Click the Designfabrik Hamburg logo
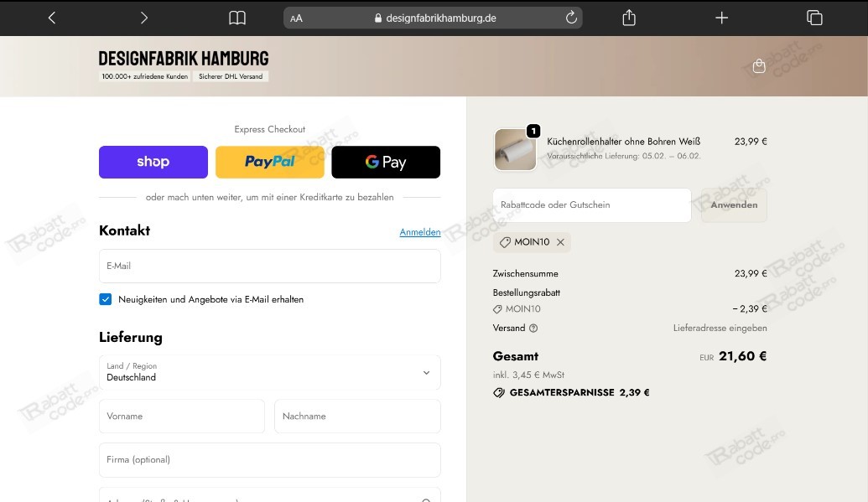The width and height of the screenshot is (868, 502). (183, 58)
